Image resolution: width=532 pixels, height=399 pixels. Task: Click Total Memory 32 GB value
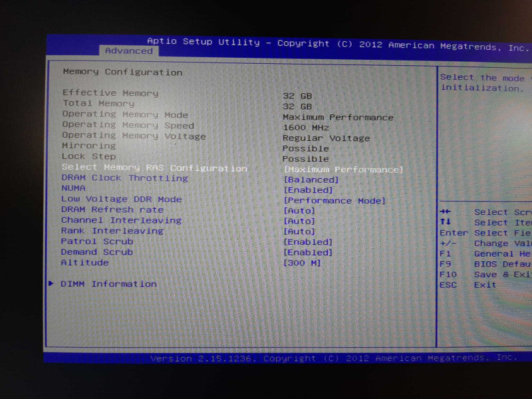tap(297, 106)
